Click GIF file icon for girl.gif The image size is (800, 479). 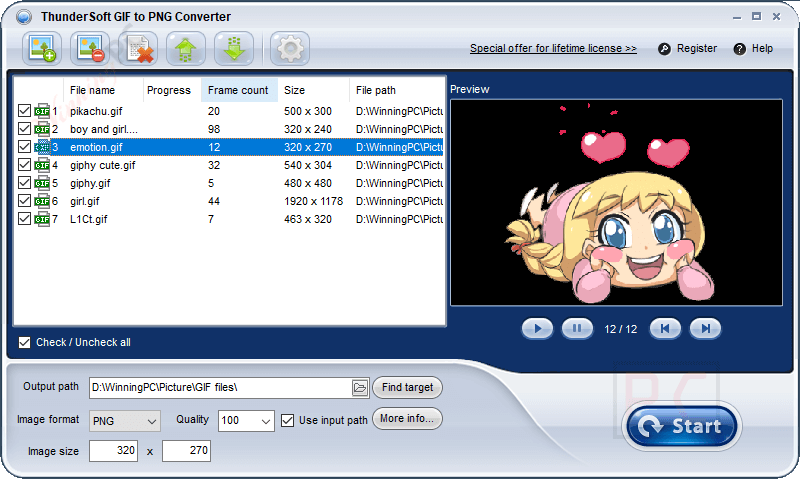click(x=42, y=200)
